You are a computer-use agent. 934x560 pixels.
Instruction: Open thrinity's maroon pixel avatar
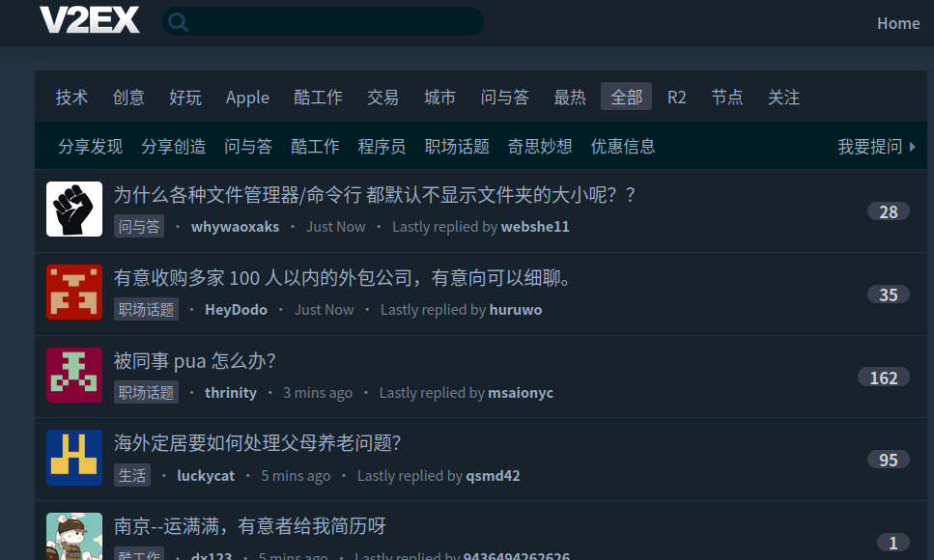click(74, 375)
